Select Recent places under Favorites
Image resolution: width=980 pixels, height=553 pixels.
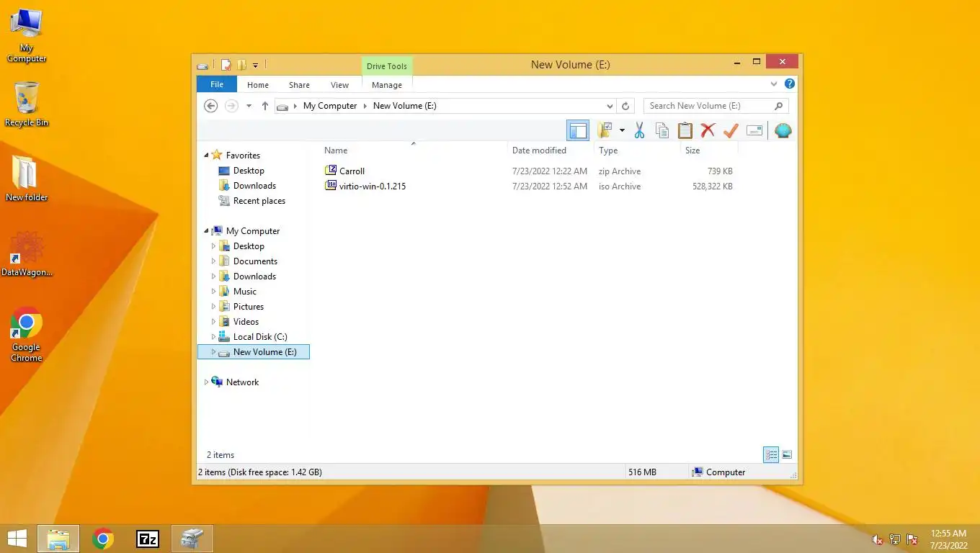259,201
